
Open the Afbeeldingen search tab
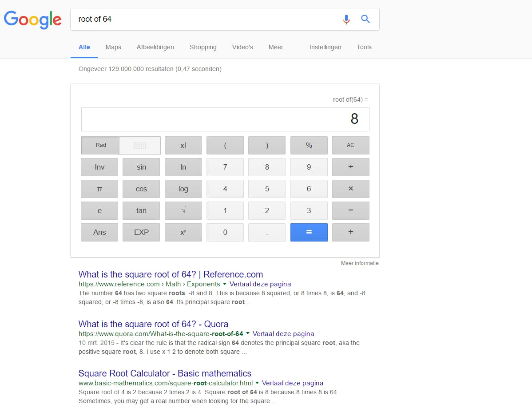coord(155,47)
